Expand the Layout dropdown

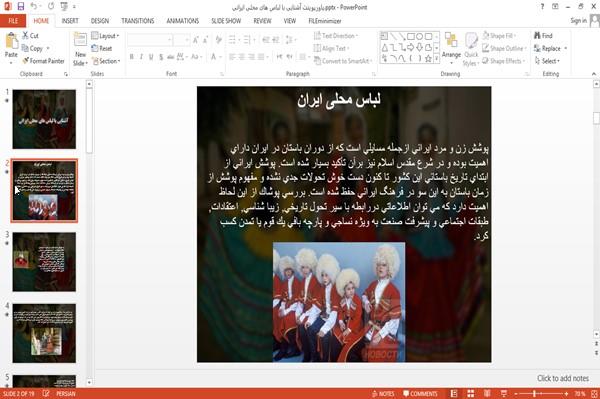[x=105, y=36]
